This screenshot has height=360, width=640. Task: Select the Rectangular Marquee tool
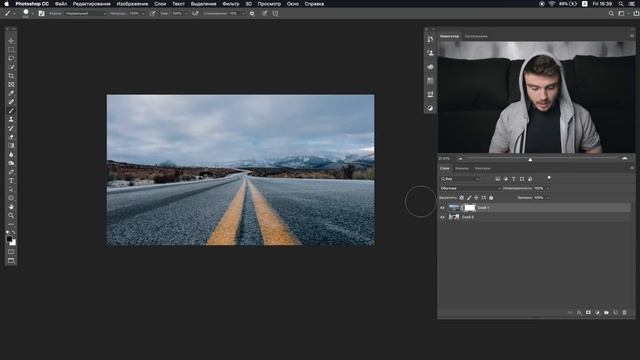(11, 50)
